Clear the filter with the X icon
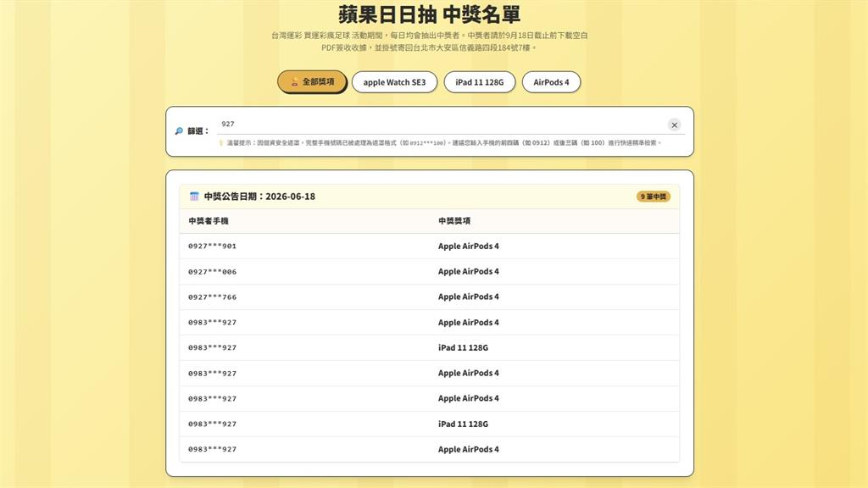 click(x=674, y=125)
